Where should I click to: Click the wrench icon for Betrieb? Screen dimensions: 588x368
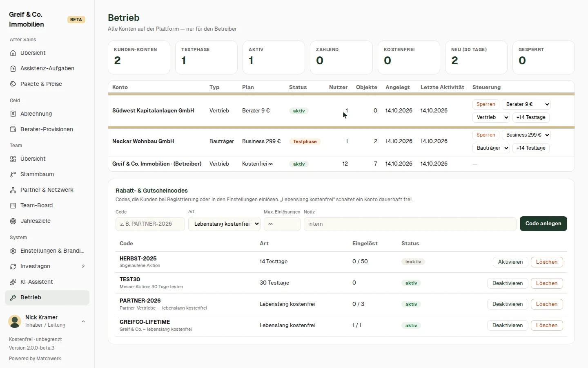click(13, 298)
